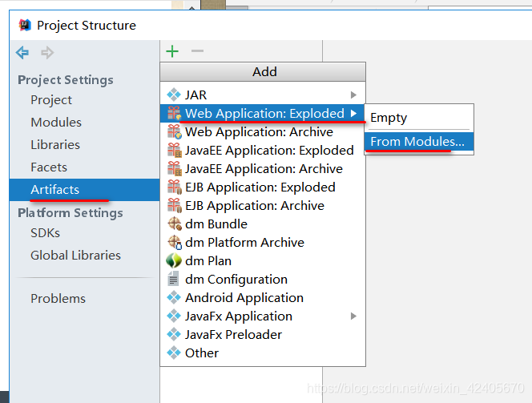Choose From Modules... in the submenu
This screenshot has width=532, height=403.
[x=419, y=142]
